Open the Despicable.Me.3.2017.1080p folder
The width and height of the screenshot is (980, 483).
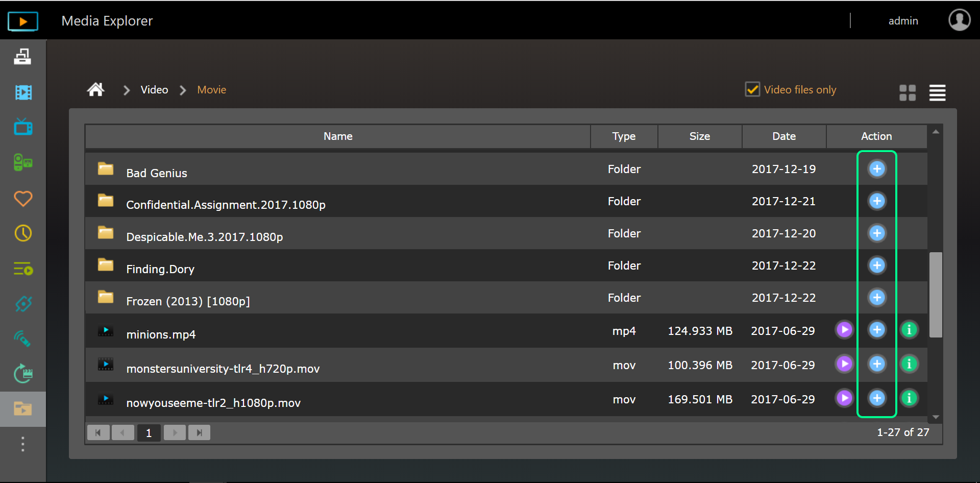coord(204,237)
